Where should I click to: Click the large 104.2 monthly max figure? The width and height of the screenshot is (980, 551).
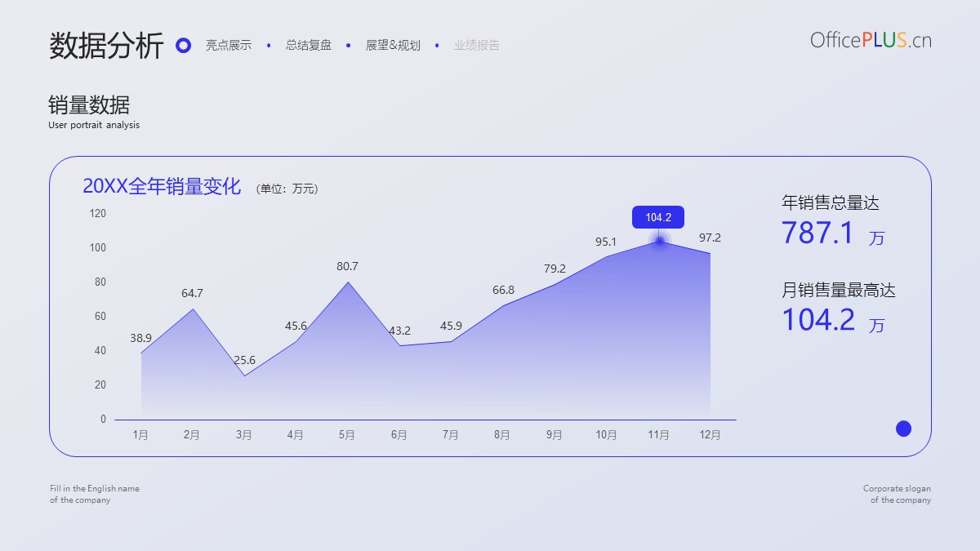click(818, 320)
